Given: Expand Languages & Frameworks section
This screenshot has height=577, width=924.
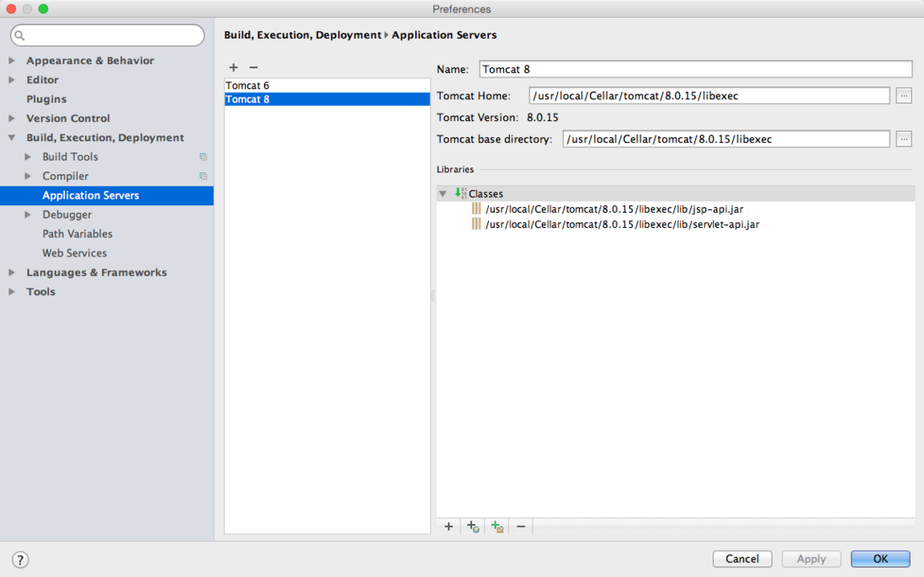Looking at the screenshot, I should 12,273.
